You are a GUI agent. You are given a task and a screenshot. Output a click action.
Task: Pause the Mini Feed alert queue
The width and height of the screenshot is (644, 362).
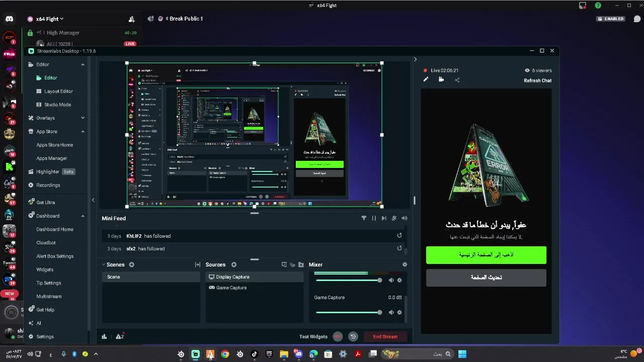374,218
